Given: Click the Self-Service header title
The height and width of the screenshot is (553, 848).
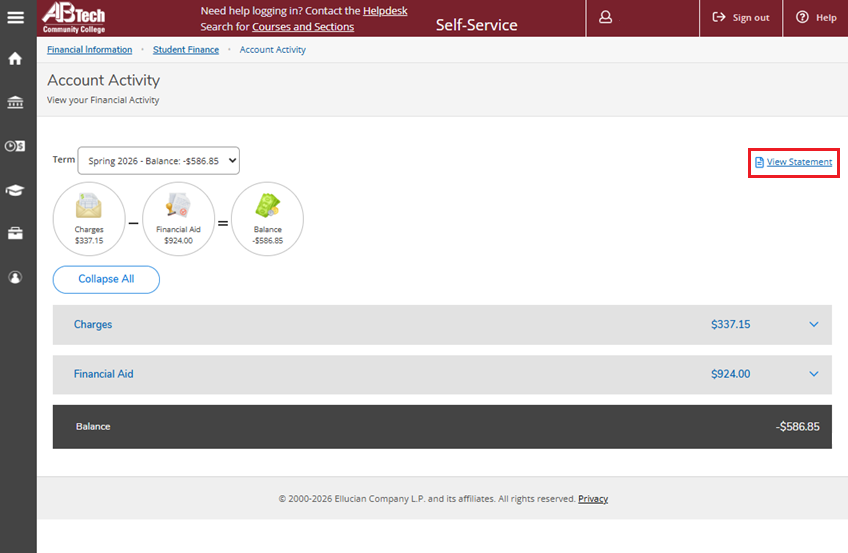Looking at the screenshot, I should pos(476,25).
